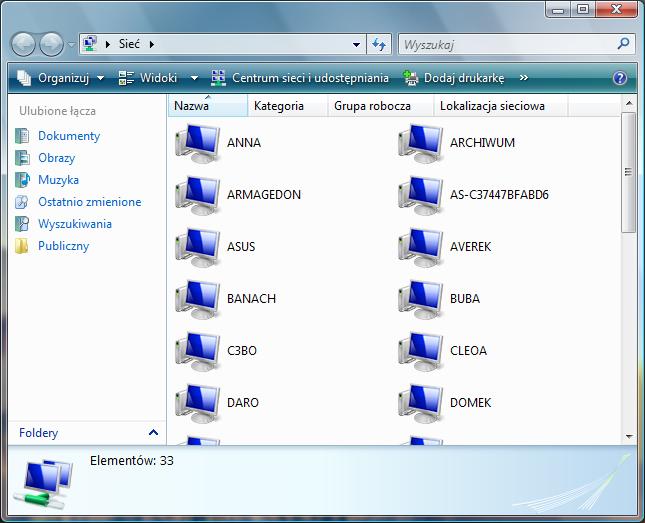The width and height of the screenshot is (645, 523).
Task: Select the ARCHIWUM network computer icon
Action: (420, 143)
